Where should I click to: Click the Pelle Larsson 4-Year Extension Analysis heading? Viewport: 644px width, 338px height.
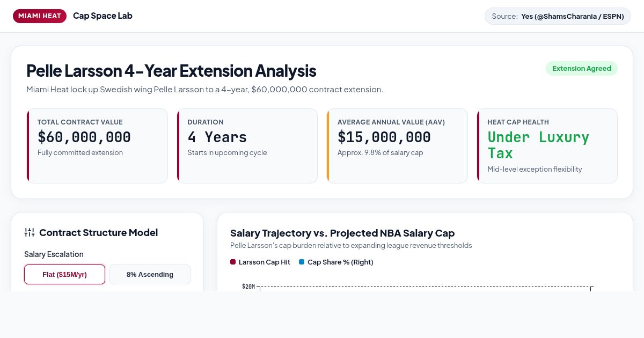(171, 71)
